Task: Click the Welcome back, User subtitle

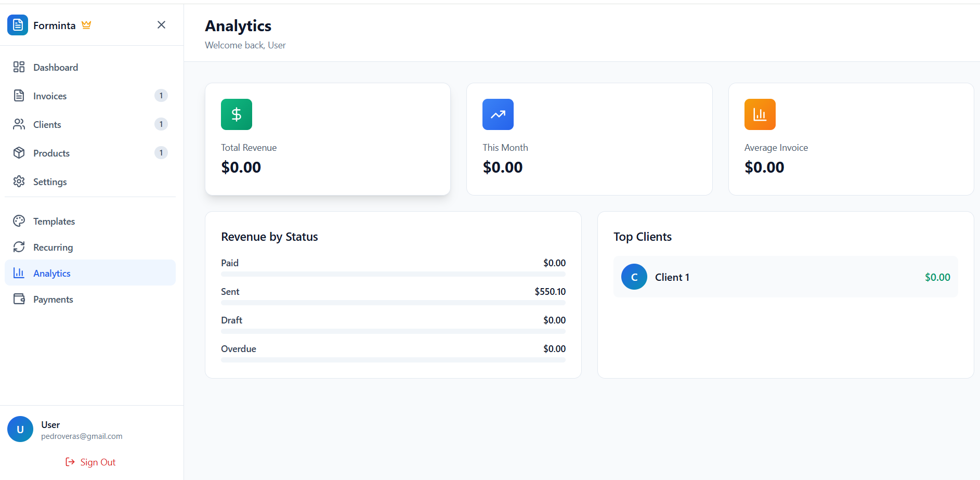Action: click(245, 45)
